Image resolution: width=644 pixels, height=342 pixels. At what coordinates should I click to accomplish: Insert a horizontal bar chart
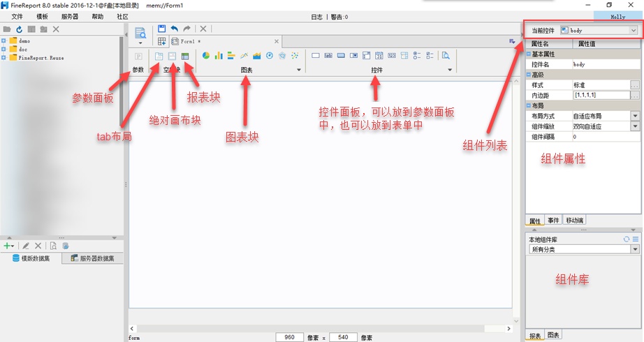(x=231, y=55)
